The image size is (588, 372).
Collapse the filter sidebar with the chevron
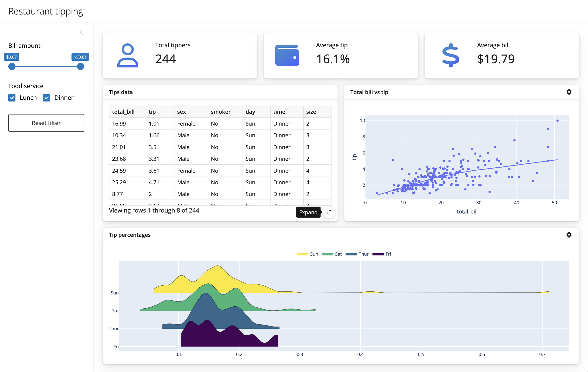click(x=82, y=32)
